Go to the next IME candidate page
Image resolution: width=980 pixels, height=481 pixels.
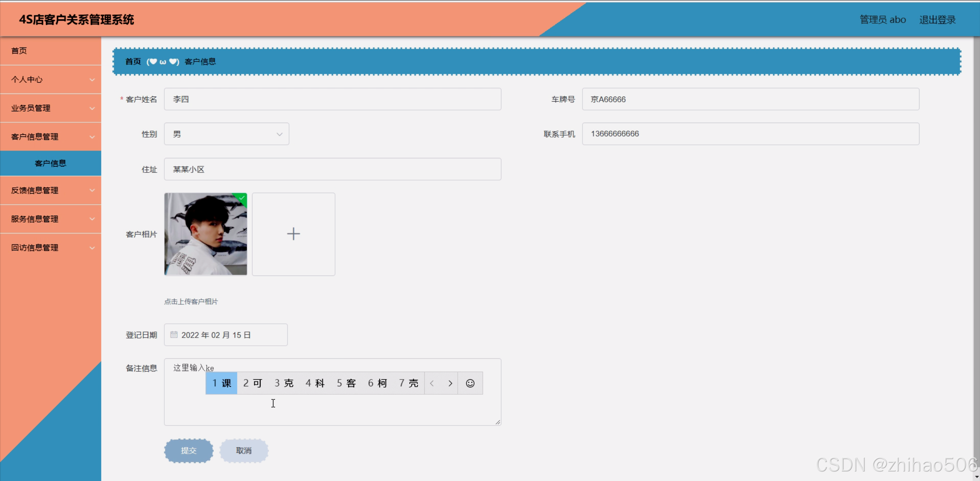tap(450, 383)
